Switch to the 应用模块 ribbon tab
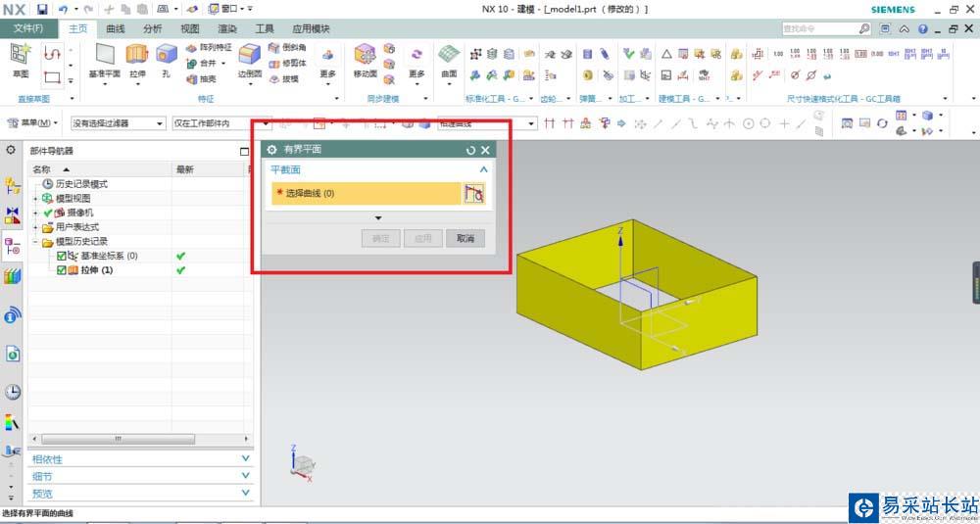The width and height of the screenshot is (980, 524). (x=311, y=28)
